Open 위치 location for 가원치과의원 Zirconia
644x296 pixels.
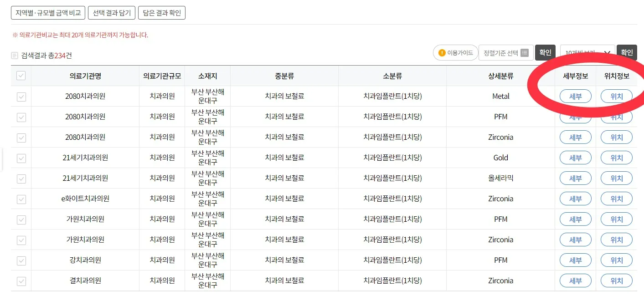pos(617,240)
